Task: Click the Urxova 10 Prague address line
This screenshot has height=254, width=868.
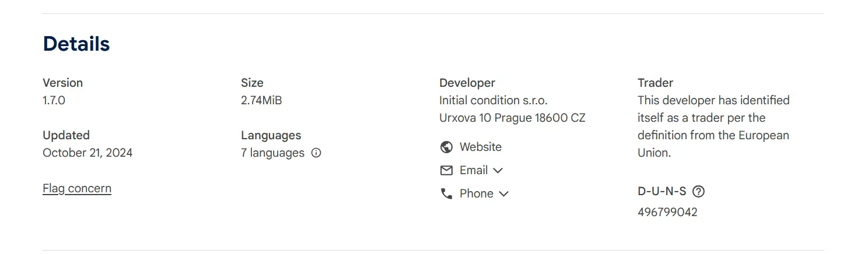Action: pyautogui.click(x=512, y=118)
